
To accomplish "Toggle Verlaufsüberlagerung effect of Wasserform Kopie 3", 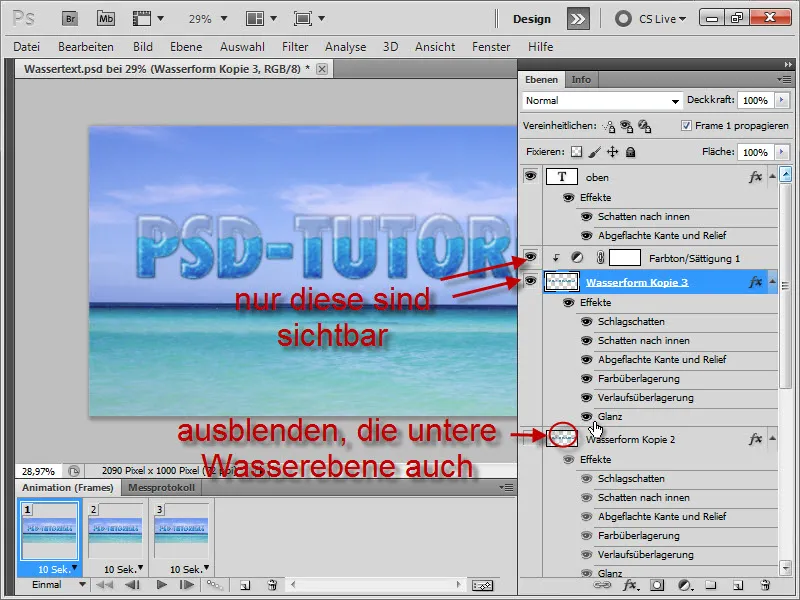I will [587, 397].
